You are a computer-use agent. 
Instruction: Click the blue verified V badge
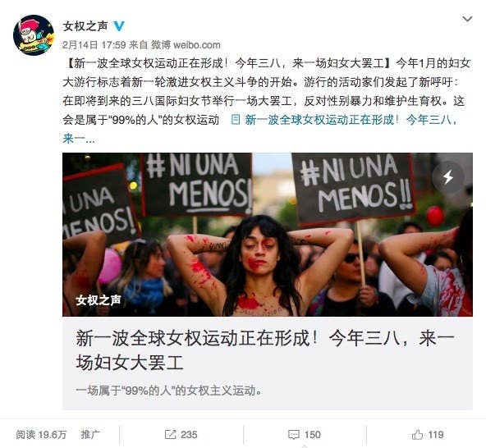[x=119, y=26]
